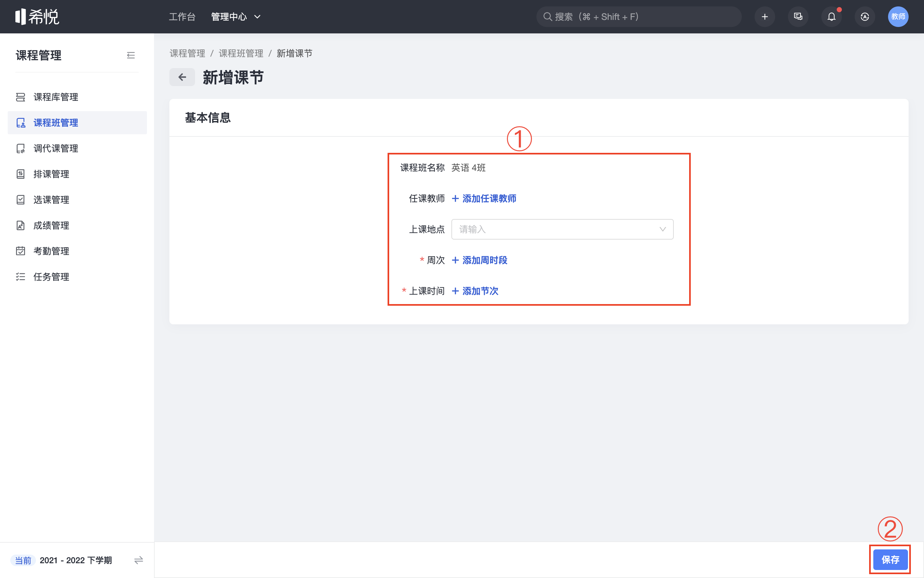Go to 课程管理 breadcrumb
924x578 pixels.
tap(187, 54)
